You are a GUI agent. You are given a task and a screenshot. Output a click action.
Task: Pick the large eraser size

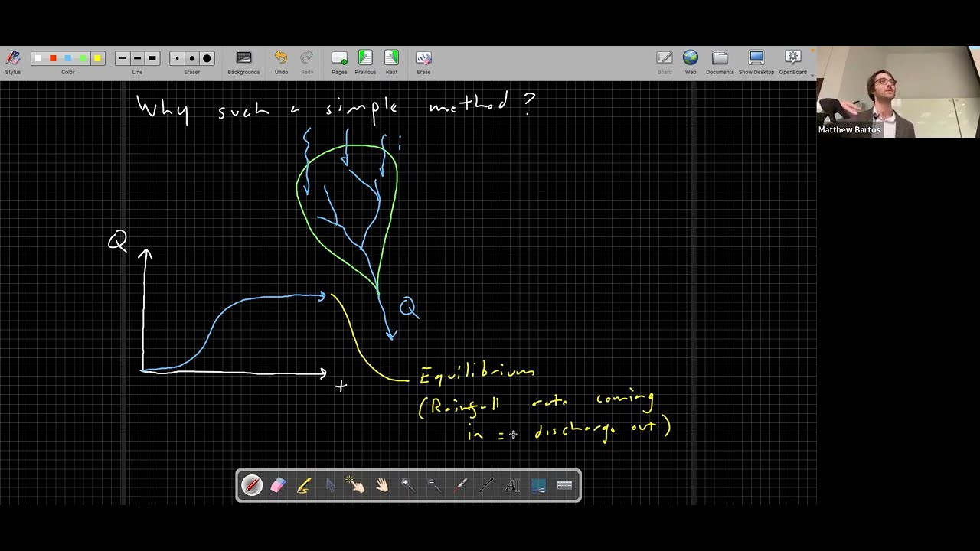pyautogui.click(x=207, y=58)
